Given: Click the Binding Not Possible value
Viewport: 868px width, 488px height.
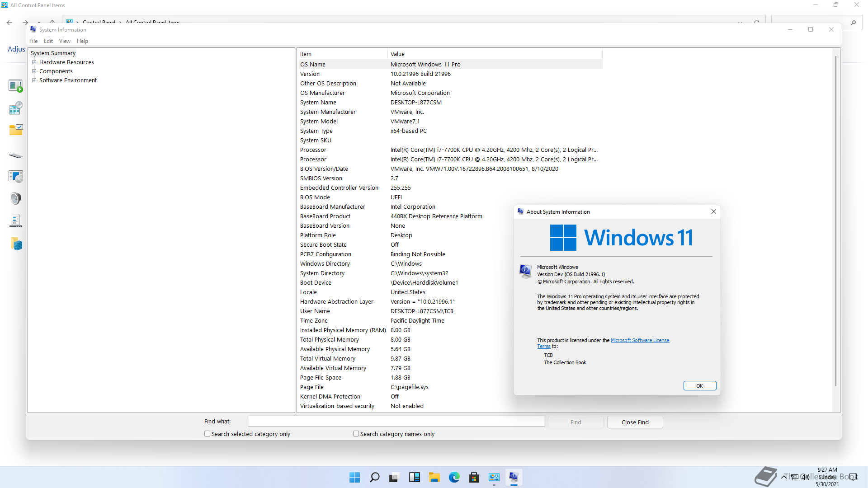Looking at the screenshot, I should (x=418, y=254).
